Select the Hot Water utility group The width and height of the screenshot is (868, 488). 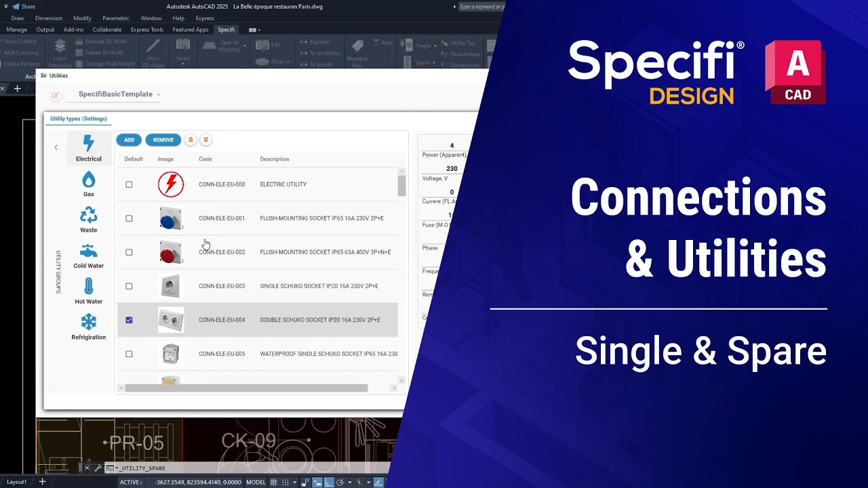point(88,291)
